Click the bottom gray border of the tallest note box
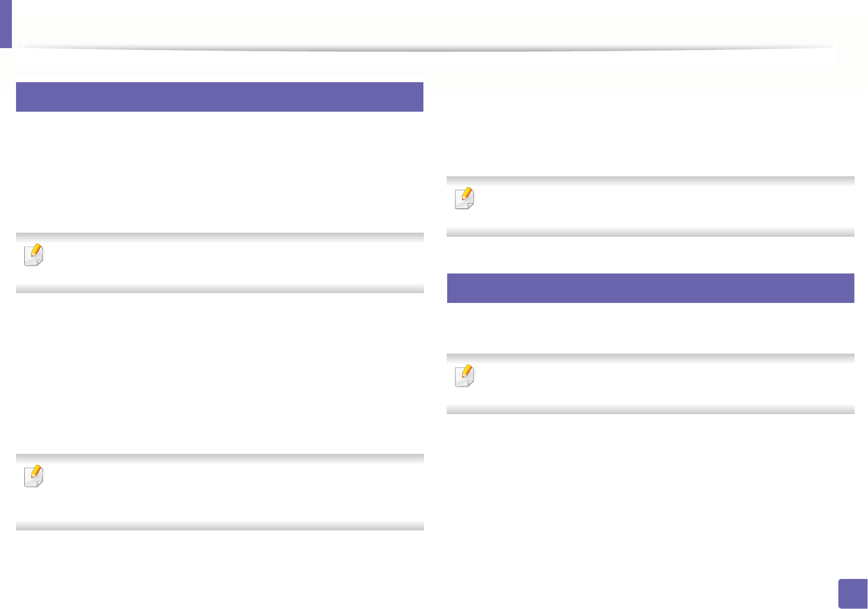 220,526
